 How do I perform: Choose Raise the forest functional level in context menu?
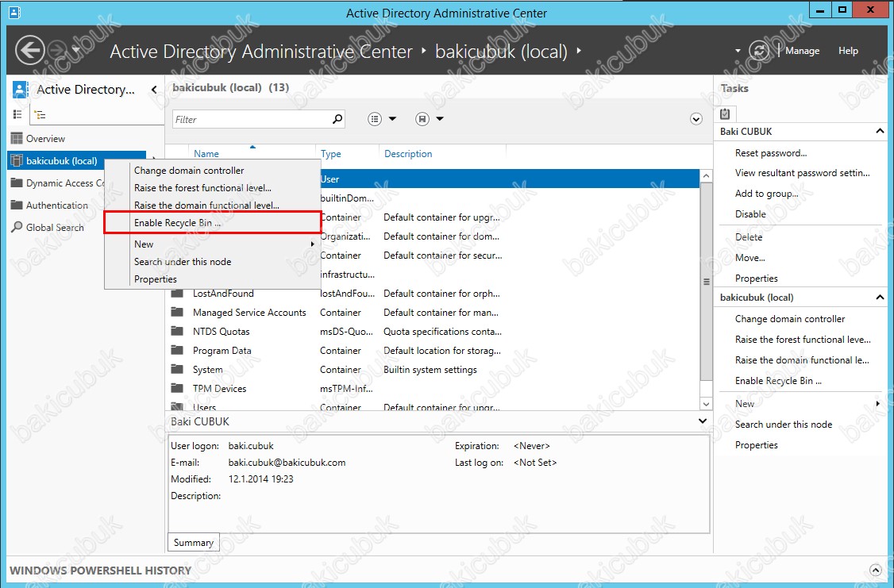203,187
